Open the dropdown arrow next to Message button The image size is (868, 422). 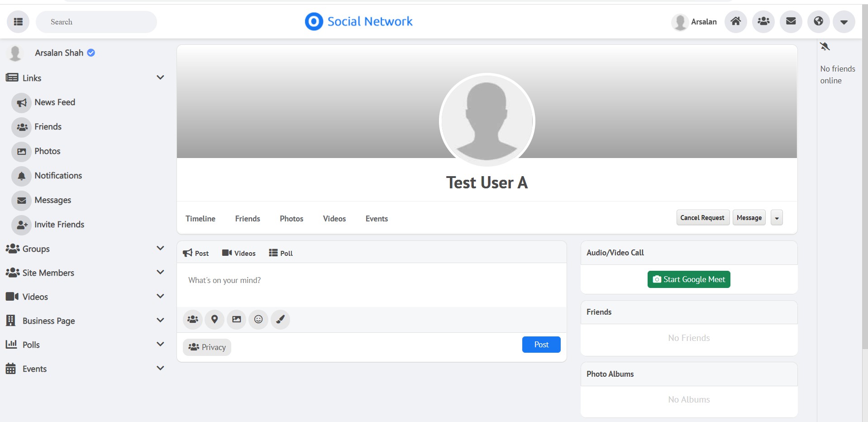[x=777, y=218]
